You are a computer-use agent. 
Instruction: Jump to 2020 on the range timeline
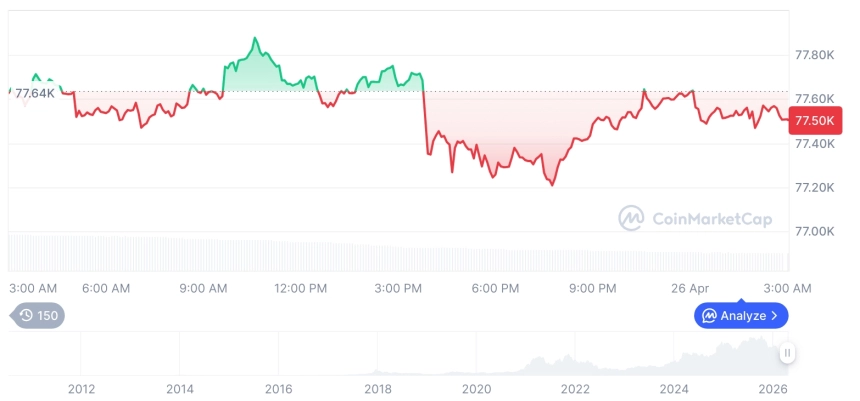tap(477, 389)
